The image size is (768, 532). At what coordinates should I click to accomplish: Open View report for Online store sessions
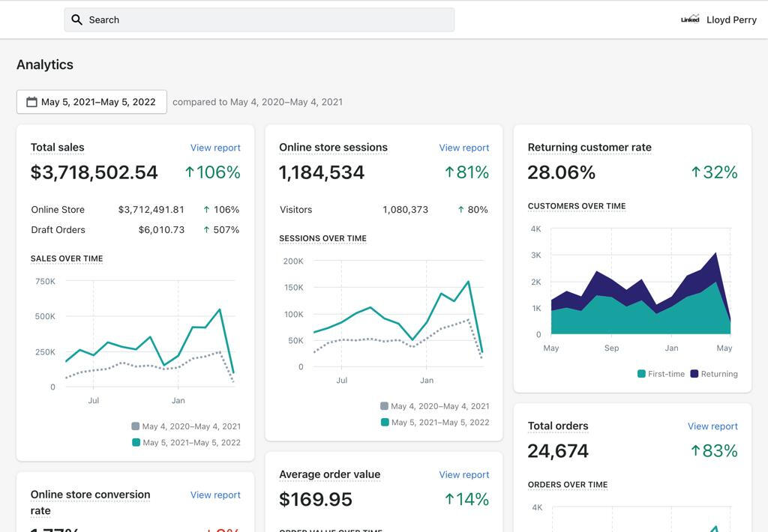(x=463, y=148)
